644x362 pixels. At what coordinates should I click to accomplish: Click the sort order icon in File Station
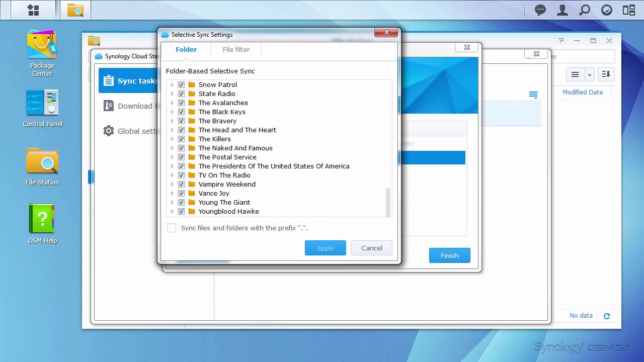606,74
